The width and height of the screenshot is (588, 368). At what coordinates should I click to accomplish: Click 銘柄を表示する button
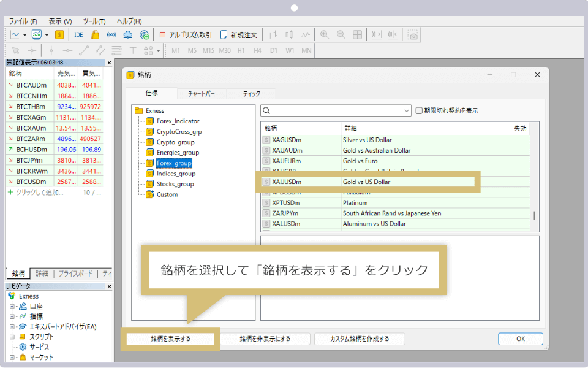pos(171,339)
